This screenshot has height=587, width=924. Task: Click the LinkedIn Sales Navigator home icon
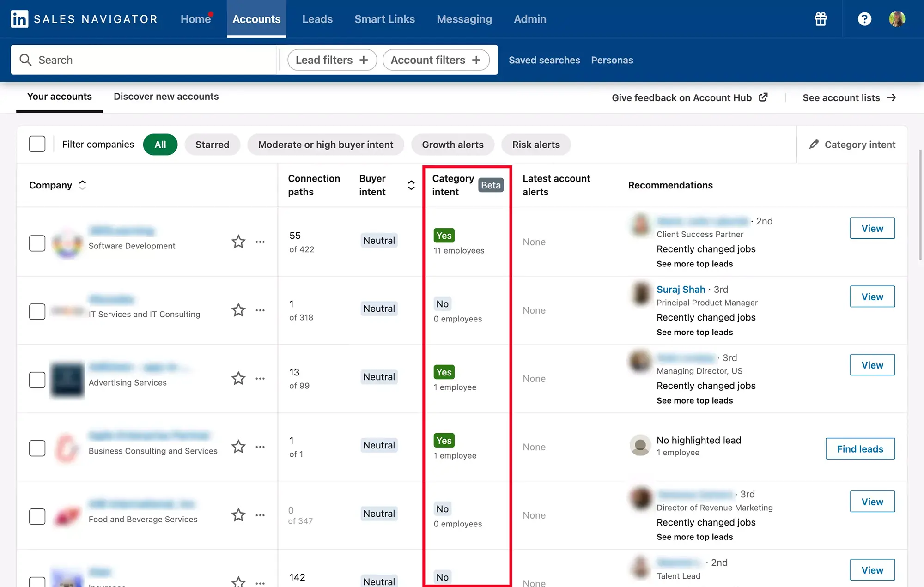point(18,18)
